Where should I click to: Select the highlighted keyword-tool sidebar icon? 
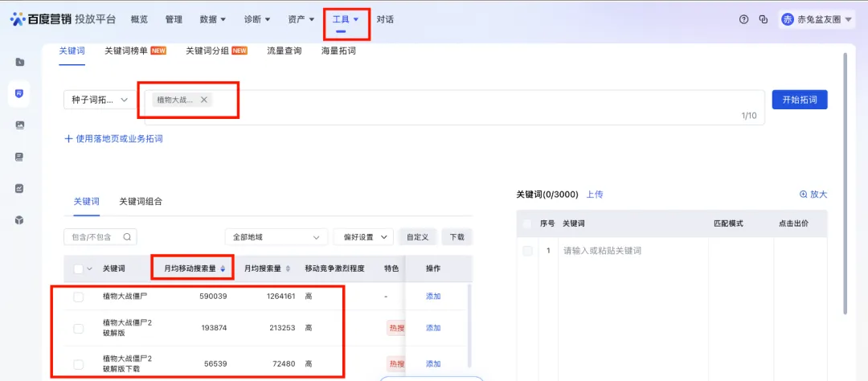(x=19, y=93)
